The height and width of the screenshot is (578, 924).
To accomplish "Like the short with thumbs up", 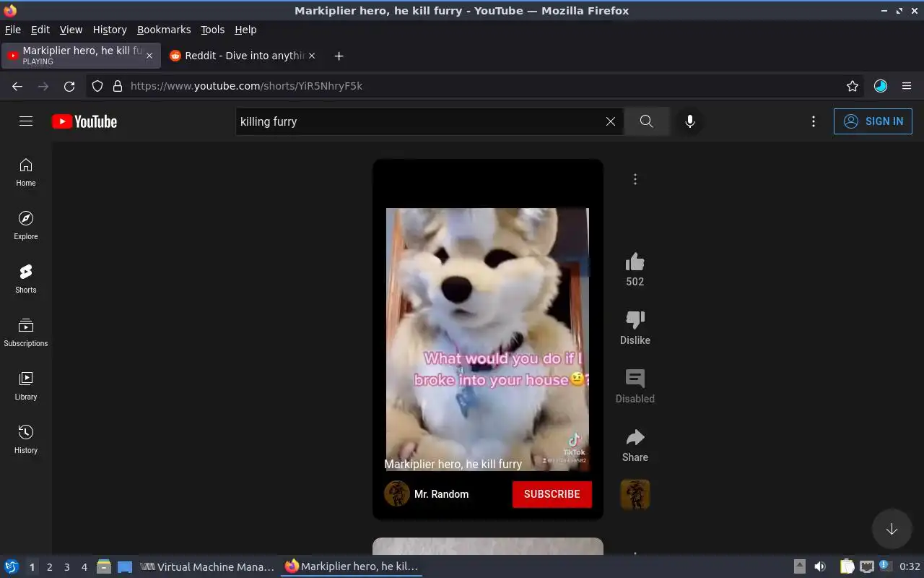I will 635,262.
